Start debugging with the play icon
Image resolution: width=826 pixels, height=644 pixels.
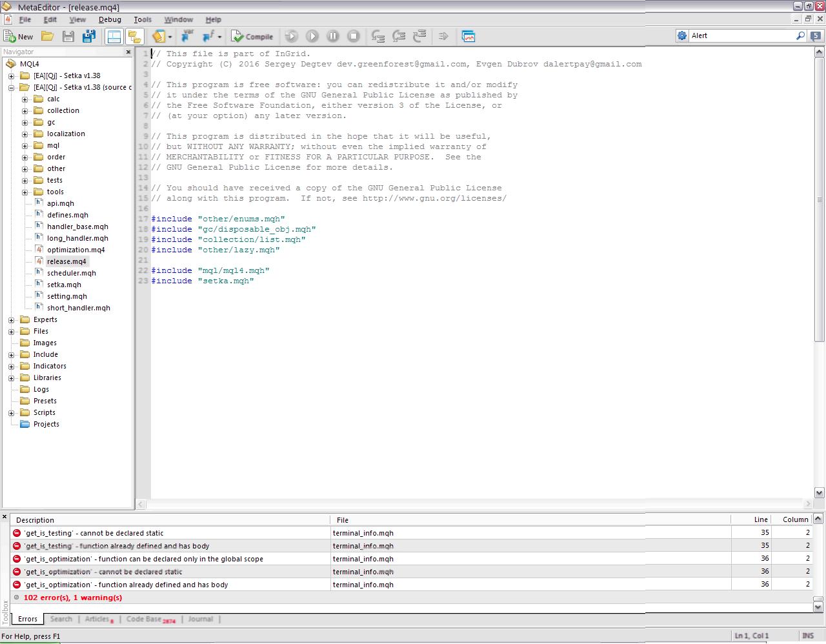point(312,36)
